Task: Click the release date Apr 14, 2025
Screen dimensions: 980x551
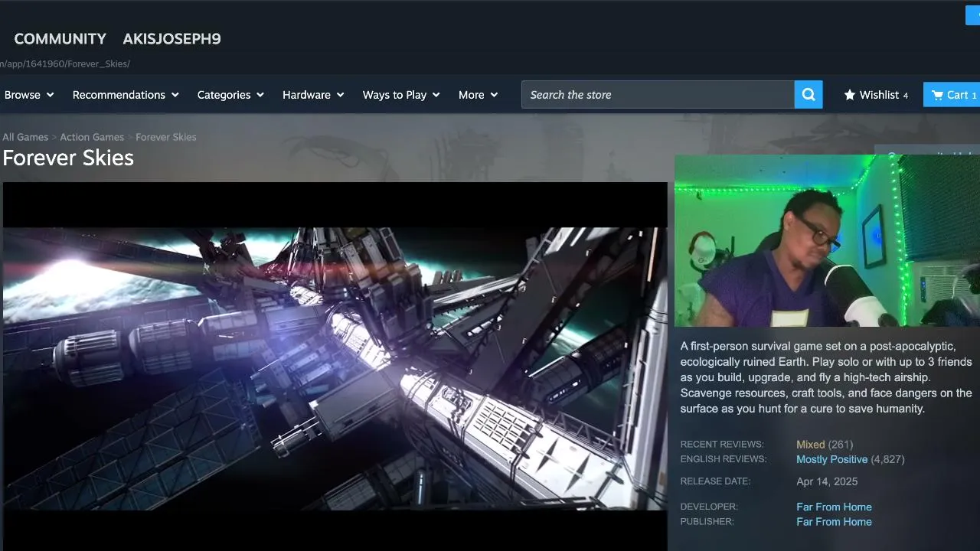Action: pyautogui.click(x=827, y=481)
